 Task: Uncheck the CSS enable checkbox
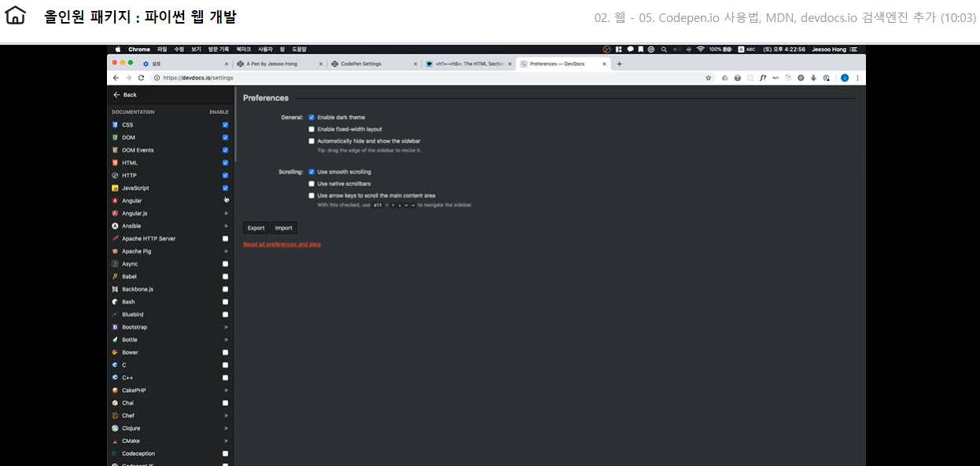(x=226, y=125)
